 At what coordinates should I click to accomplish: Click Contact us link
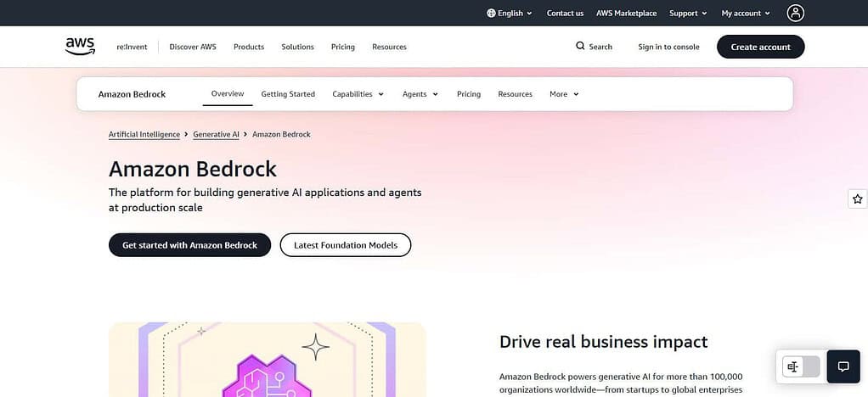point(565,14)
